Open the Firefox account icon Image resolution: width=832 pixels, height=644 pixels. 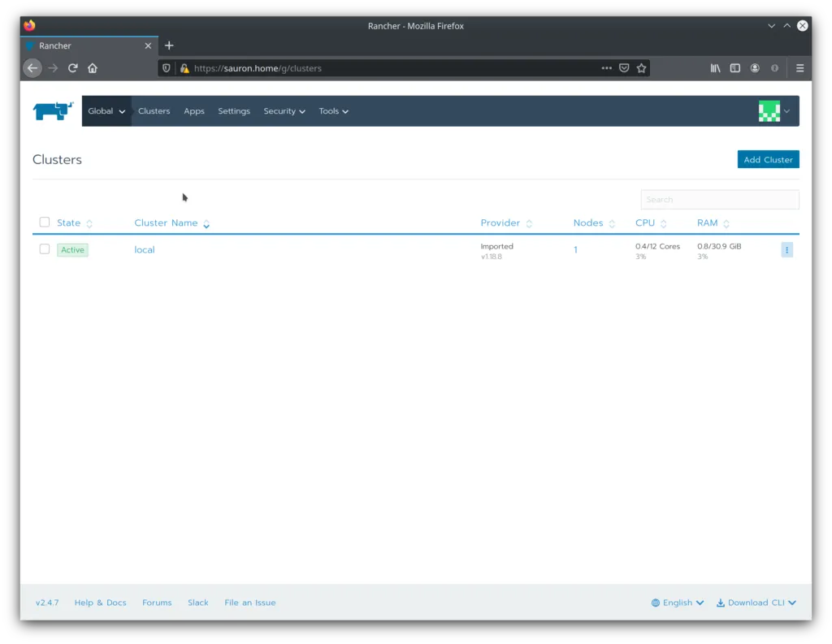pyautogui.click(x=755, y=68)
